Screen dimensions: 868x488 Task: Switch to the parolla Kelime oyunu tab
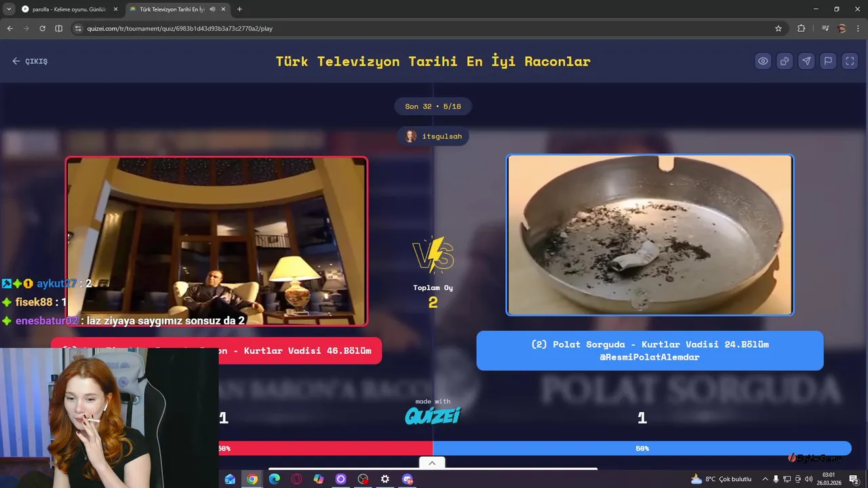69,9
